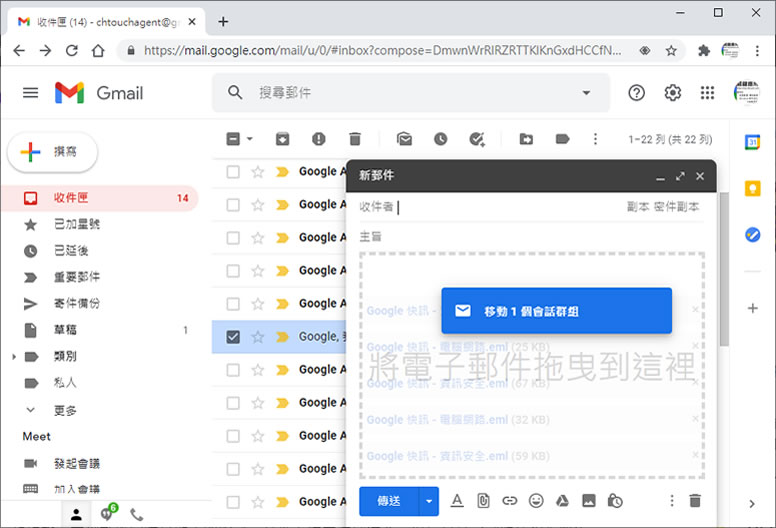Open Google Calendar in the side panel
The image size is (776, 528).
[x=752, y=143]
